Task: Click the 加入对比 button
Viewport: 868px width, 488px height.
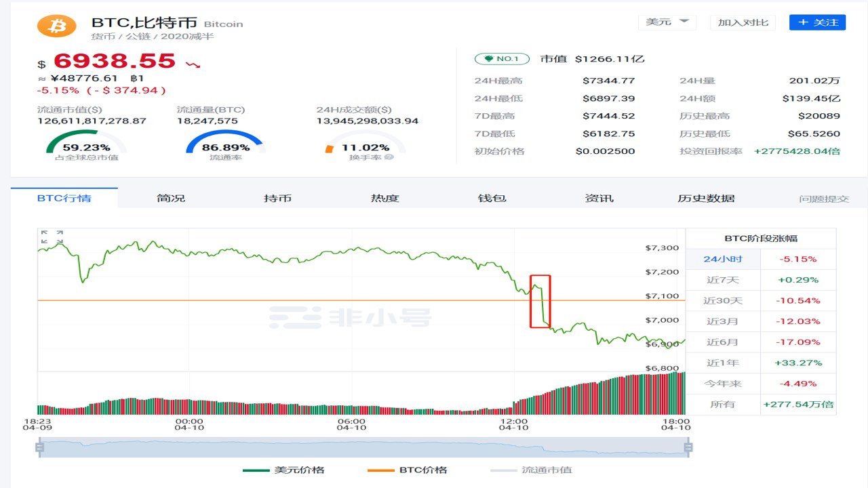Action: [743, 22]
